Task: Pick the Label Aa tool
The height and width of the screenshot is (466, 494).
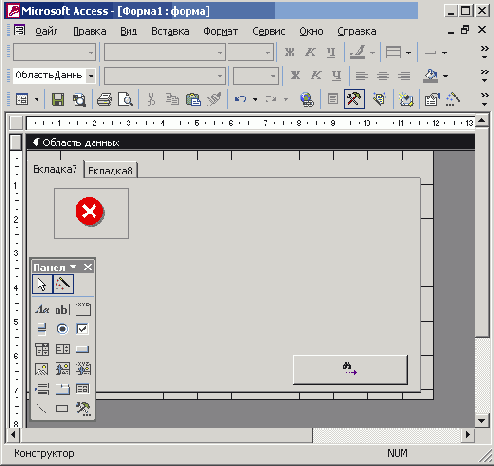Action: (x=42, y=310)
